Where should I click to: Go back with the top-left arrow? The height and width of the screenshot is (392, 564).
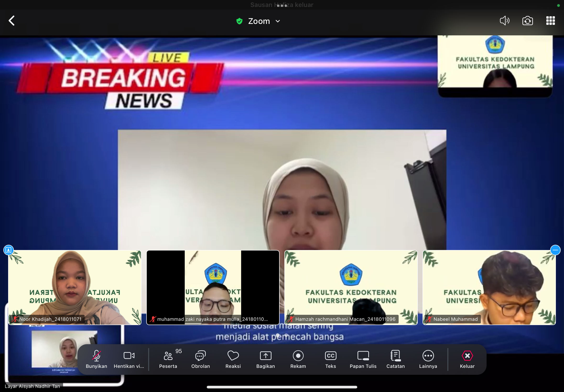click(11, 21)
